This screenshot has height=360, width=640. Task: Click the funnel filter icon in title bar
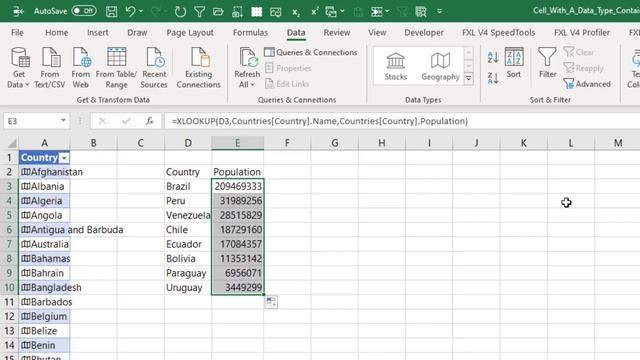(199, 11)
